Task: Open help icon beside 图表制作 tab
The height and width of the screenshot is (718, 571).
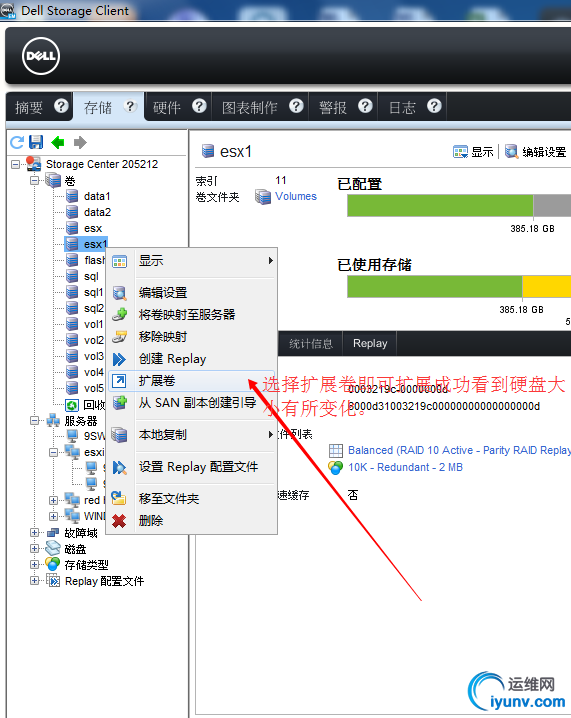Action: 296,106
